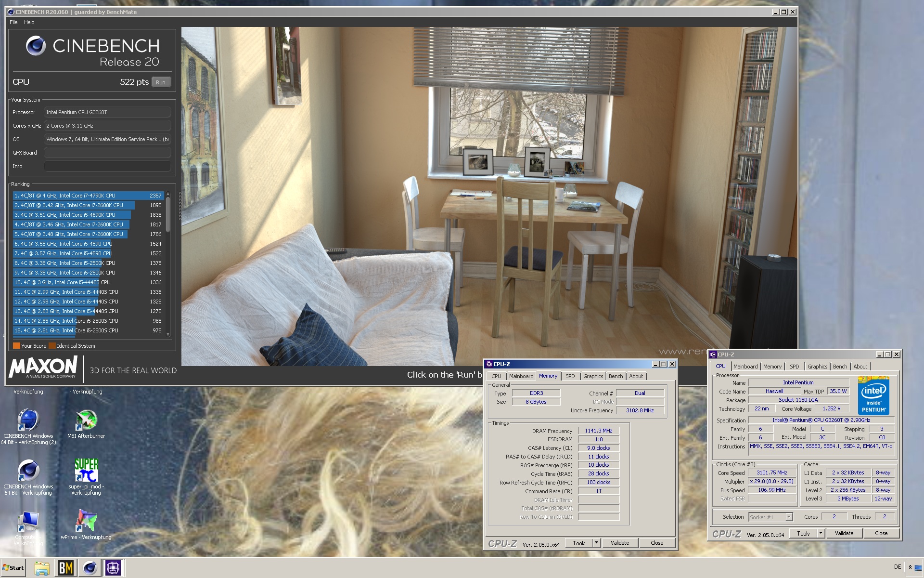The height and width of the screenshot is (578, 924).
Task: Switch to Mainboard tab in CPU-Z memory window
Action: 521,376
